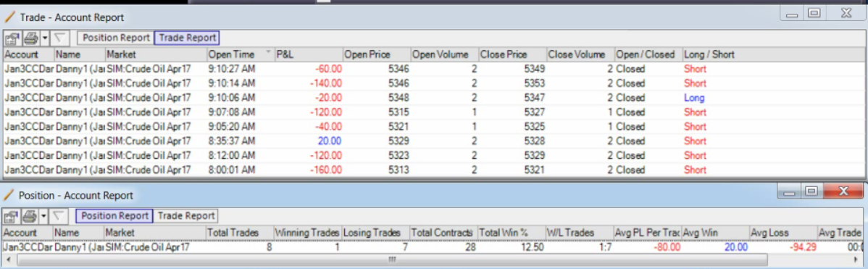Viewport: 868px width, 269px height.
Task: Click Total Trades column header
Action: [239, 233]
